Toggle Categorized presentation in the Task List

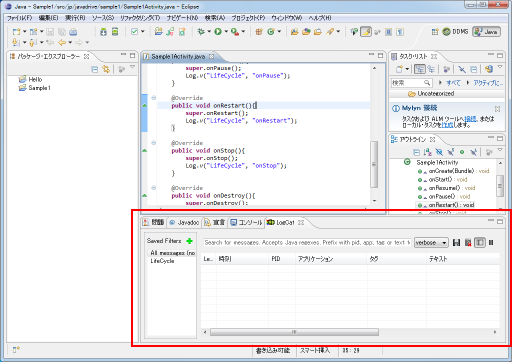tap(420, 69)
